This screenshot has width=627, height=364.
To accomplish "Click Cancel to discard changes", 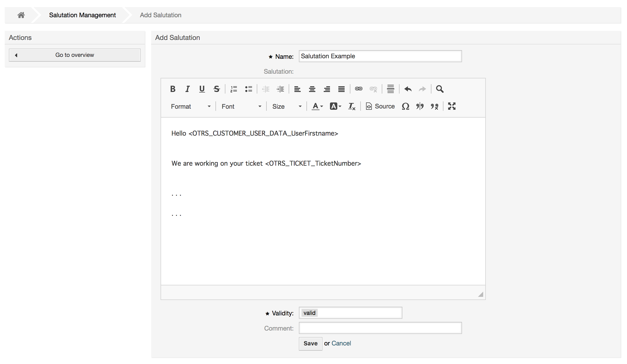I will [341, 343].
